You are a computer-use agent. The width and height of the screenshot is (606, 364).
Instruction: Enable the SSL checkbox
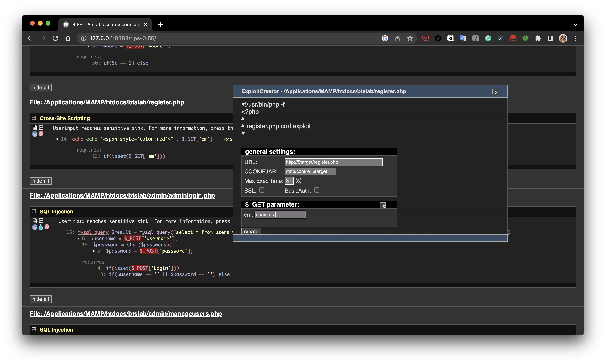262,190
